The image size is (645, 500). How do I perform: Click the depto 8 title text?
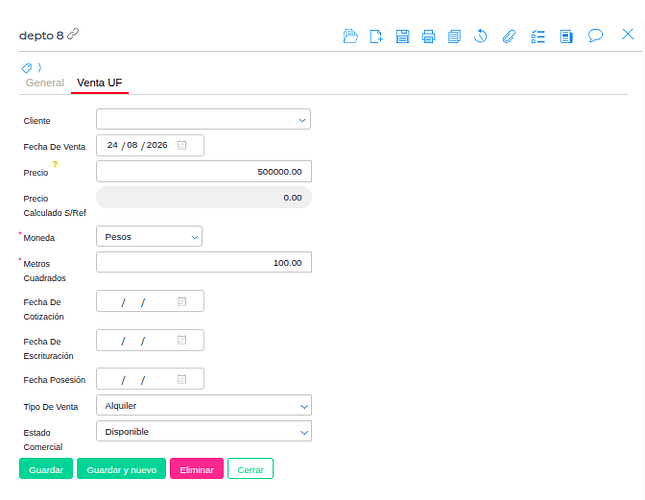pyautogui.click(x=41, y=35)
